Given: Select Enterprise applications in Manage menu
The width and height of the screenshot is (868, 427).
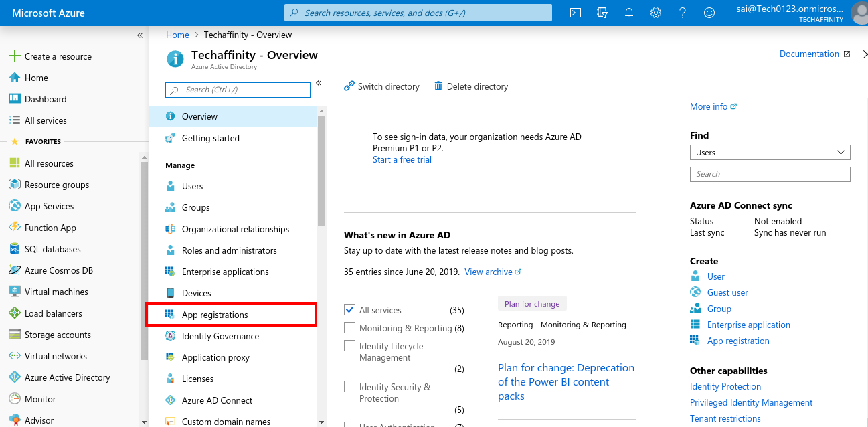Looking at the screenshot, I should tap(225, 272).
